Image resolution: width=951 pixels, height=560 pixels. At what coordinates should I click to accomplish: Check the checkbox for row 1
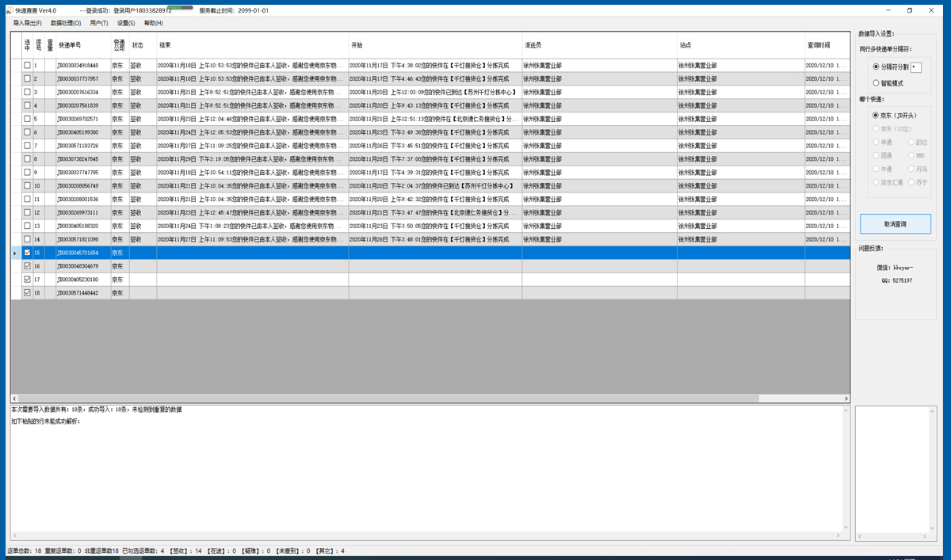[27, 66]
